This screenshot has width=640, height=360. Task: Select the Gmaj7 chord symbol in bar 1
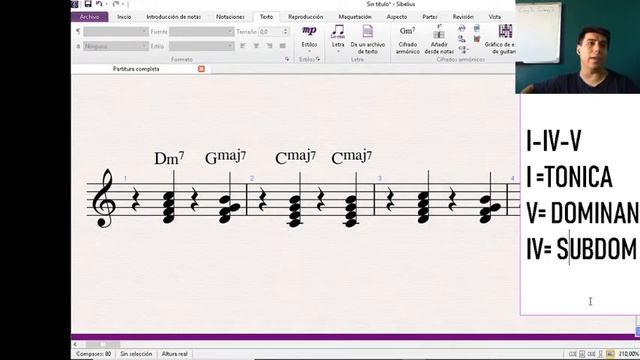coord(225,157)
